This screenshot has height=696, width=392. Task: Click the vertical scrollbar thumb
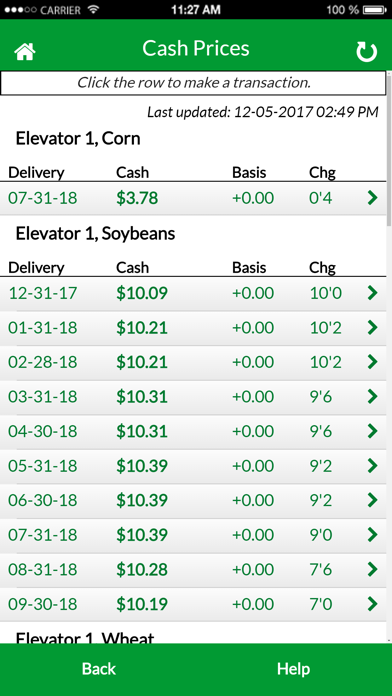[x=389, y=148]
